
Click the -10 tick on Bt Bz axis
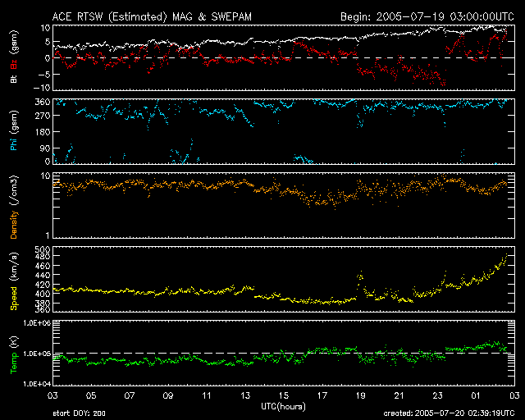coord(40,88)
